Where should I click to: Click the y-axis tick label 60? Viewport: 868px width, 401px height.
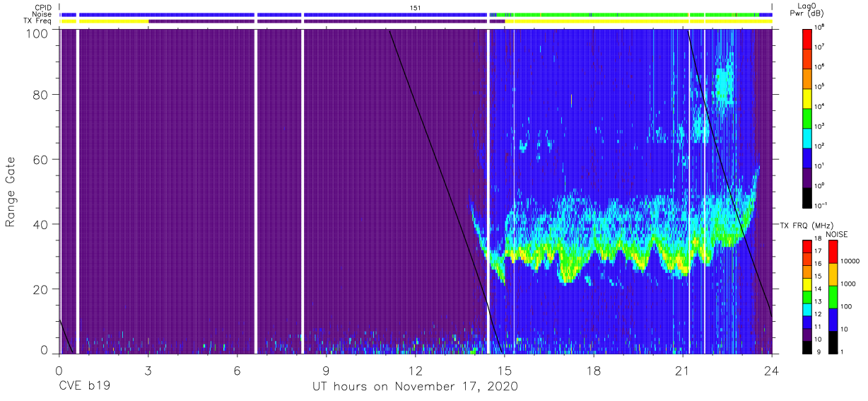(41, 159)
